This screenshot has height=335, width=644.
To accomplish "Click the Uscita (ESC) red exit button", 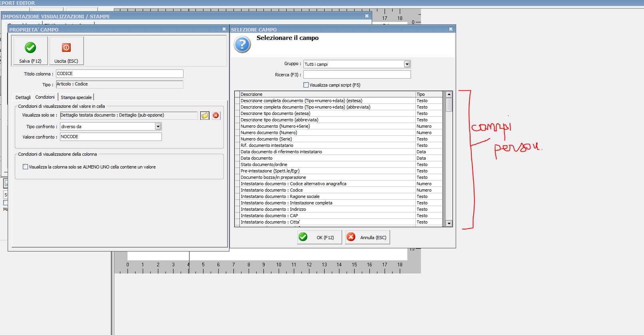I will click(x=66, y=51).
